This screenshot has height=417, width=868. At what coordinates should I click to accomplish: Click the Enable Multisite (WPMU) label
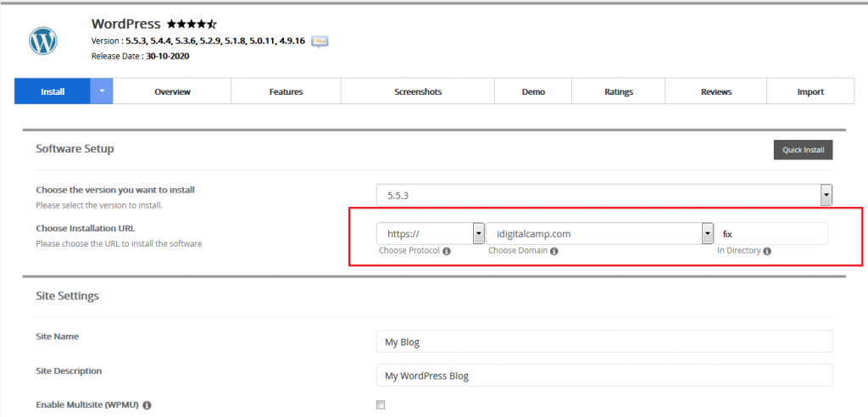[x=87, y=405]
